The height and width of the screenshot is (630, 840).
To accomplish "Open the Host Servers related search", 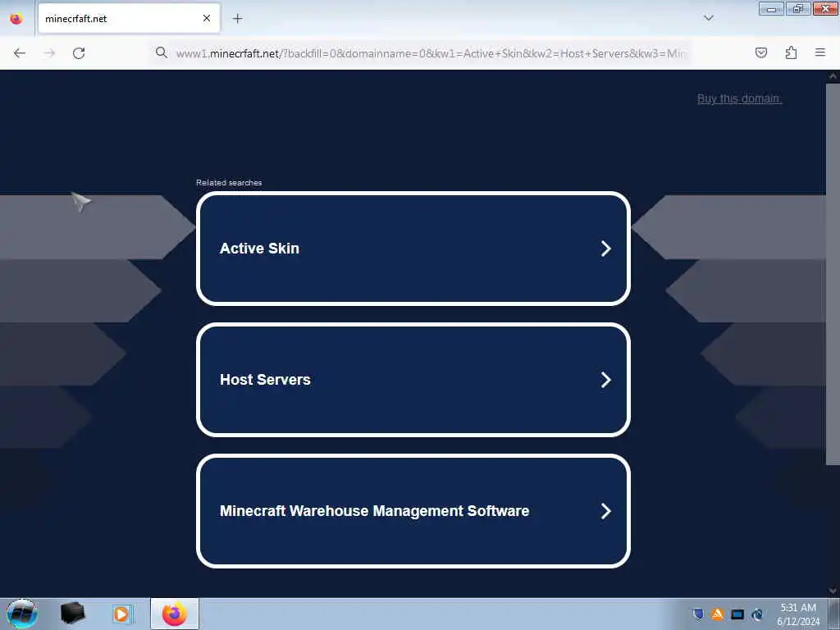I will click(x=413, y=380).
